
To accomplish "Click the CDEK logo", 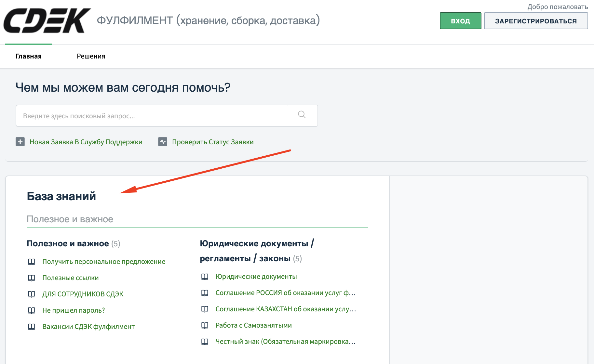I will (x=47, y=20).
